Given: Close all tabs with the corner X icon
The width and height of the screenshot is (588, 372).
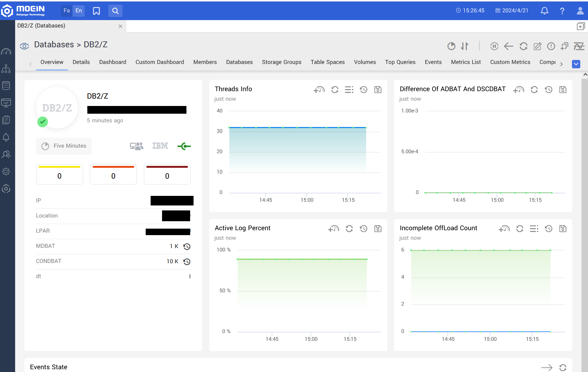Looking at the screenshot, I should [581, 26].
